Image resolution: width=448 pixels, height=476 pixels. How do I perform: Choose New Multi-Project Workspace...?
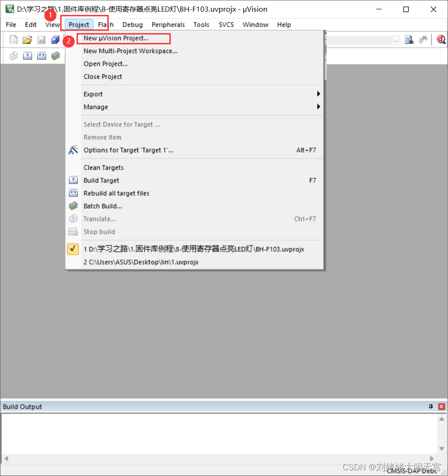194,51
